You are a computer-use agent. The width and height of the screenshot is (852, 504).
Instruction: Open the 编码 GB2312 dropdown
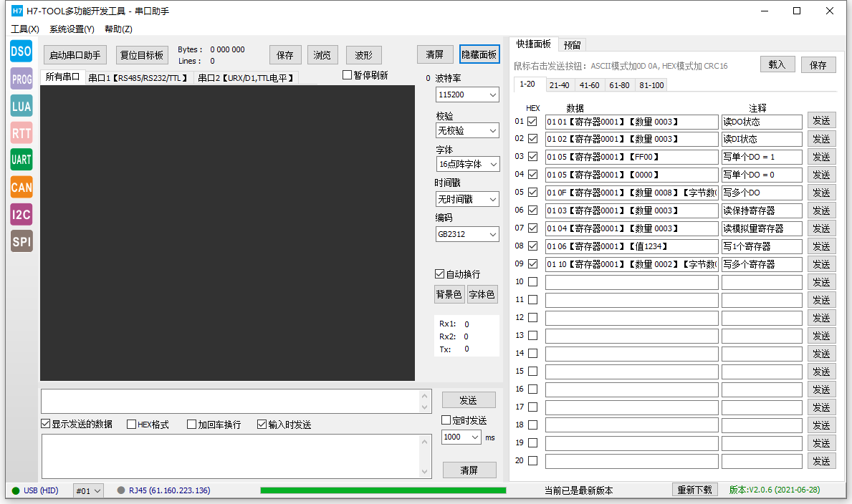point(467,234)
